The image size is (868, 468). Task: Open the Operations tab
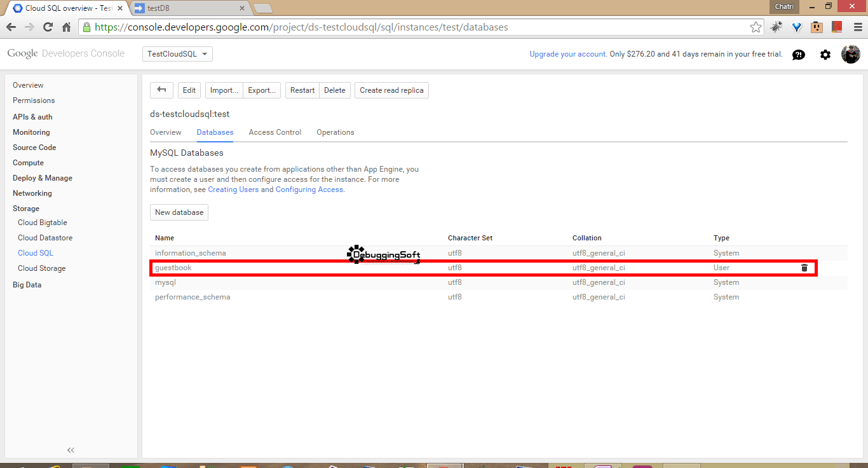tap(336, 132)
